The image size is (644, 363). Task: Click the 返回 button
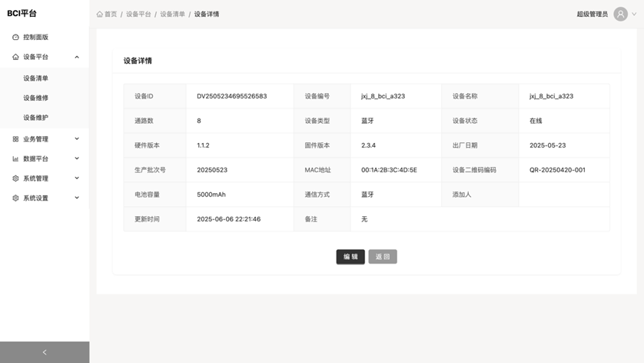[x=383, y=257]
